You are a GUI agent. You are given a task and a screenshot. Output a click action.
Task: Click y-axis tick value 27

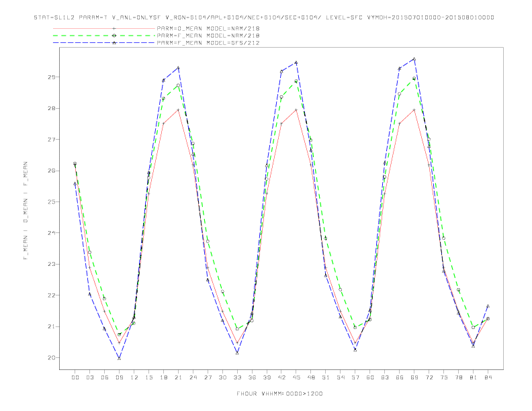(x=51, y=140)
